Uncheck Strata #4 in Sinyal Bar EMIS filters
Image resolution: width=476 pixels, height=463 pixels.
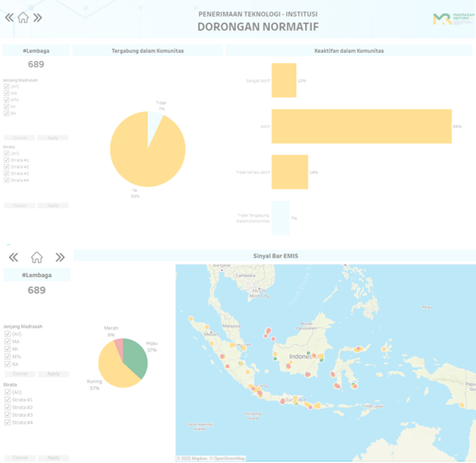[x=8, y=422]
